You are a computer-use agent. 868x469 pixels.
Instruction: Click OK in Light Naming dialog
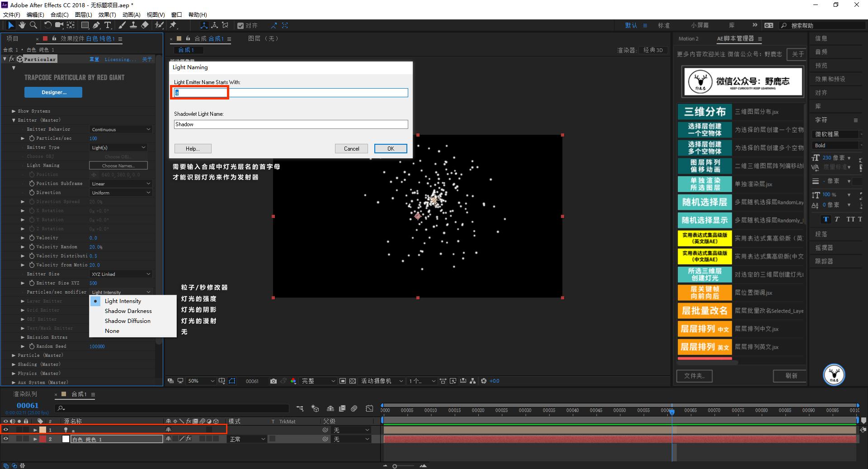pos(391,149)
